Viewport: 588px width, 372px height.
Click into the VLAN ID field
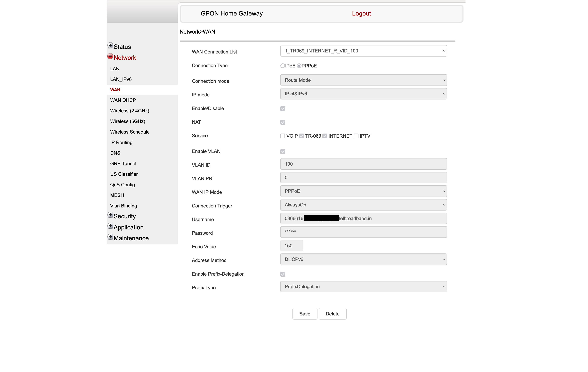(363, 164)
